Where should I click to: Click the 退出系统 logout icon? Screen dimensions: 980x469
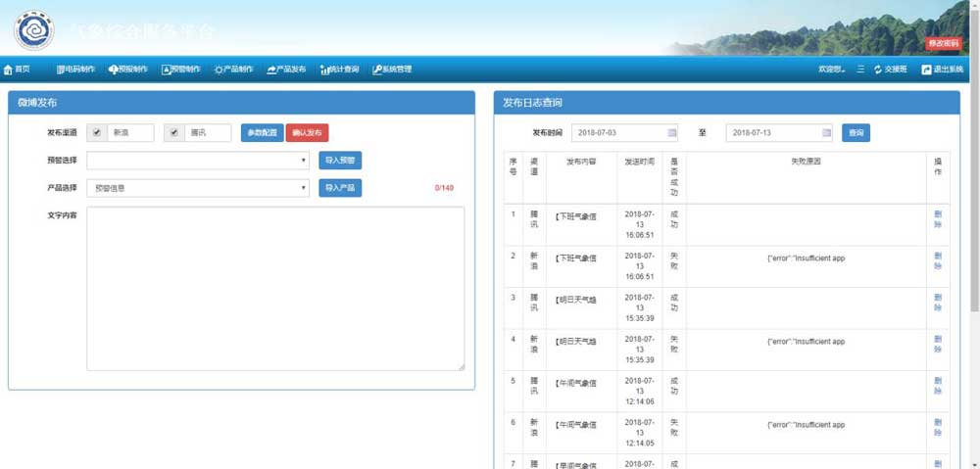926,70
